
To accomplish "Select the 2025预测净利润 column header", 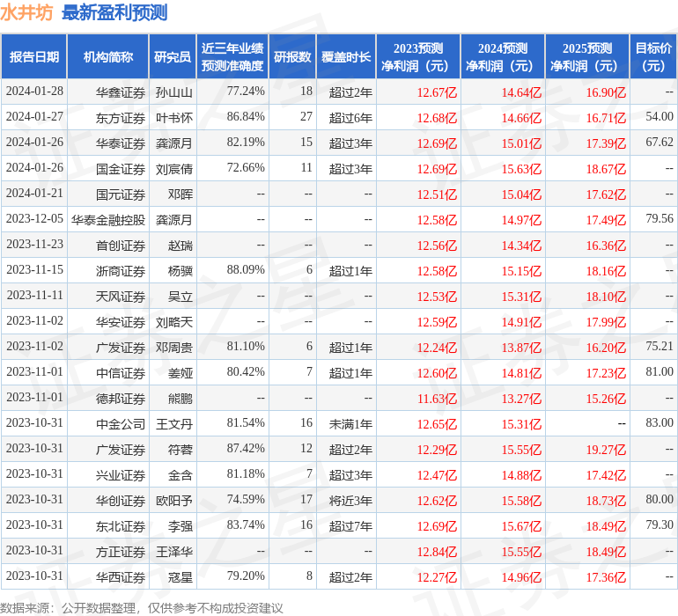I will click(x=586, y=57).
